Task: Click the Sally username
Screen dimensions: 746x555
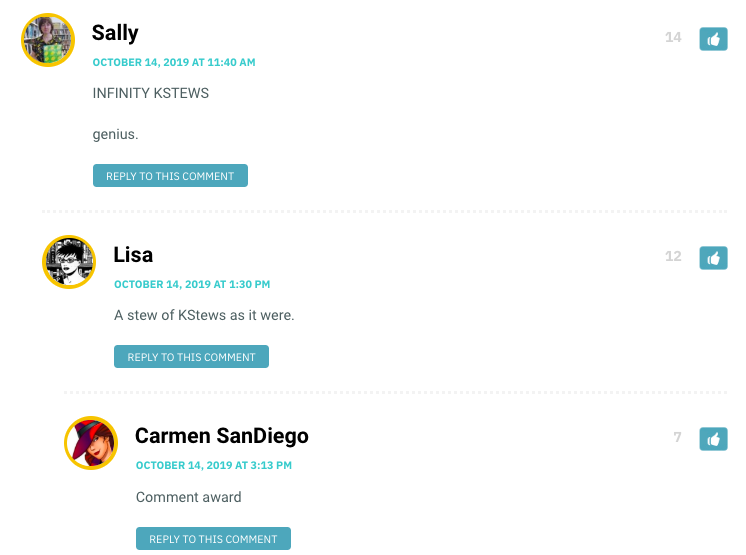Action: point(115,33)
